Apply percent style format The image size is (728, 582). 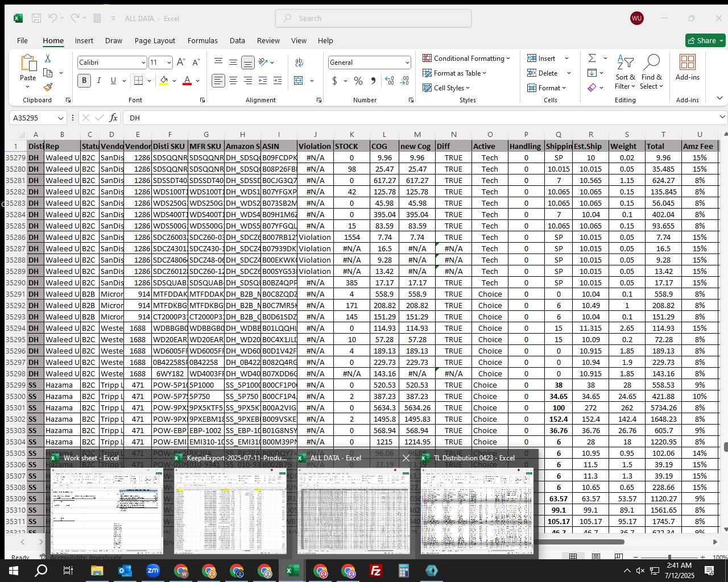pos(358,81)
